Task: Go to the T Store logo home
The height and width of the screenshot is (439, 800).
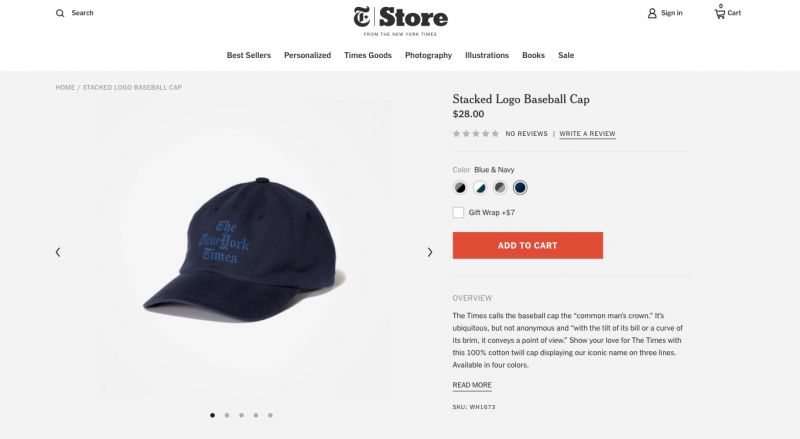Action: click(401, 20)
